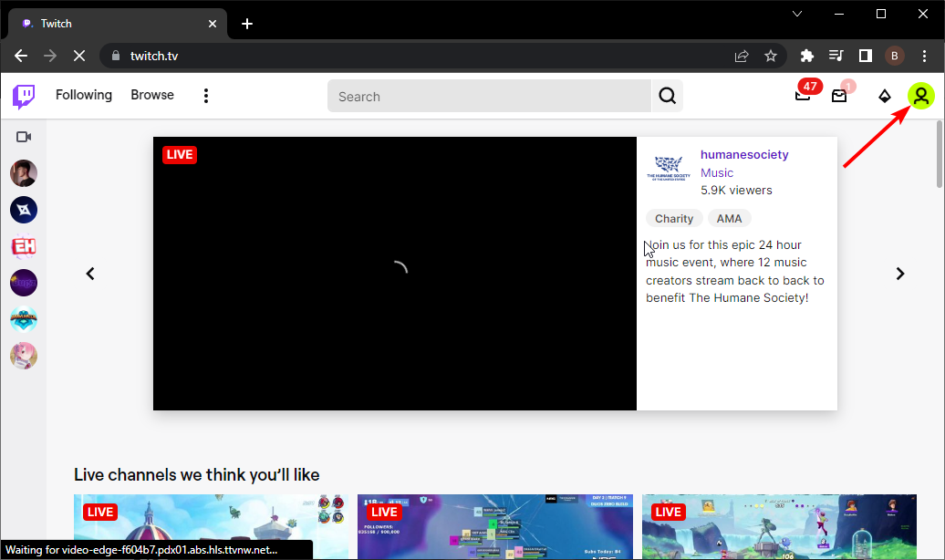Show the next carousel stream
The width and height of the screenshot is (945, 560).
coord(900,273)
